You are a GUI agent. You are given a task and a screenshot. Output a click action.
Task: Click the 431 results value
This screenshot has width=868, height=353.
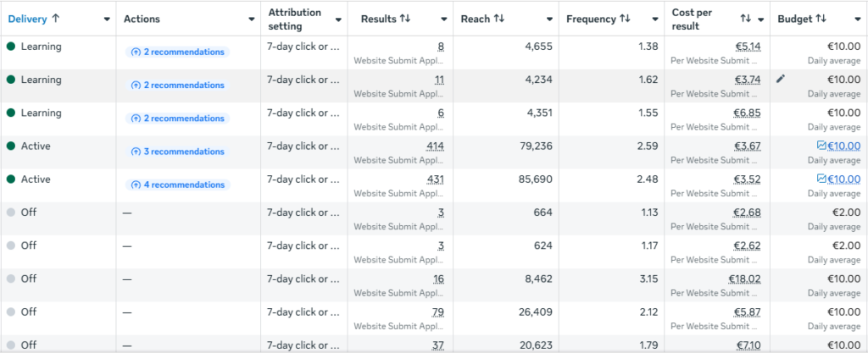tap(435, 179)
